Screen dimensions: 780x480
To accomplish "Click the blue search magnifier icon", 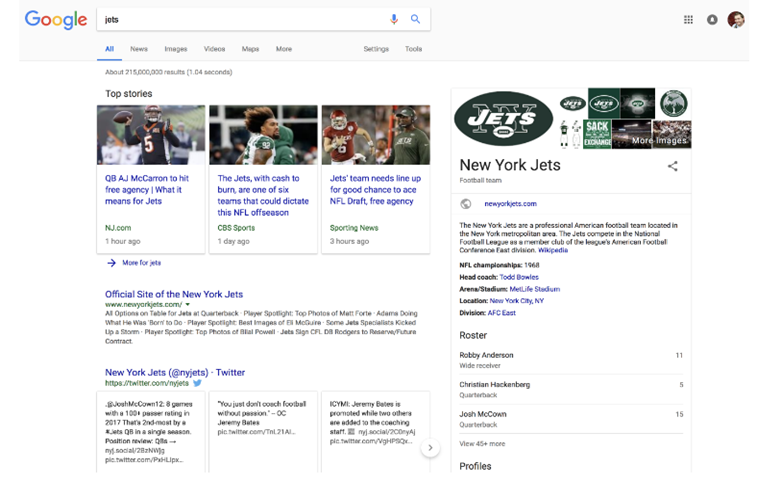I will (415, 19).
